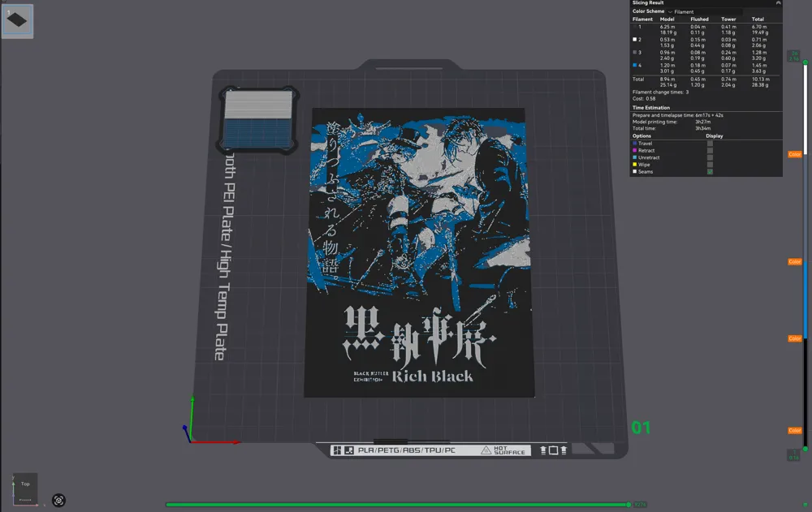Click the Options heading

pos(641,136)
